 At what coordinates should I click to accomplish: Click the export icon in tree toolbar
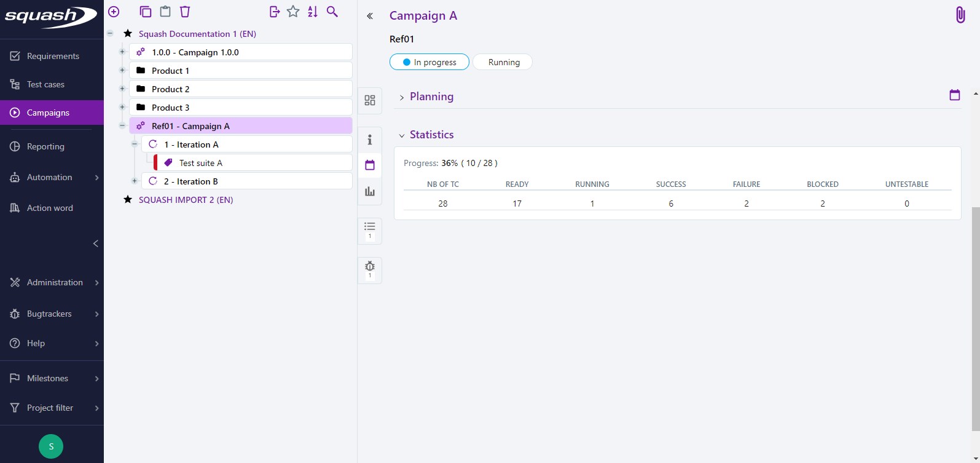275,12
